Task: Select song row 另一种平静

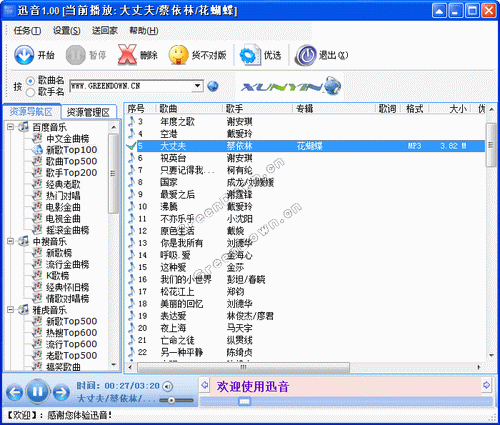Action: tap(306, 352)
